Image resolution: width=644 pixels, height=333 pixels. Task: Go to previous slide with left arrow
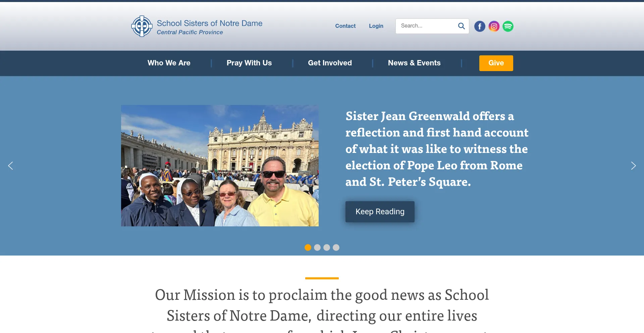pyautogui.click(x=11, y=166)
